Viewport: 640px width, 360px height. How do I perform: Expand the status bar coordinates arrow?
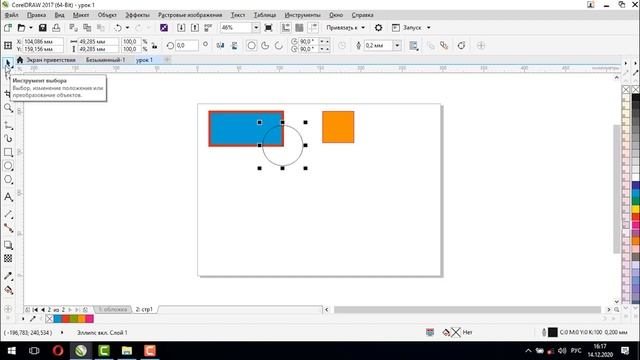(62, 333)
